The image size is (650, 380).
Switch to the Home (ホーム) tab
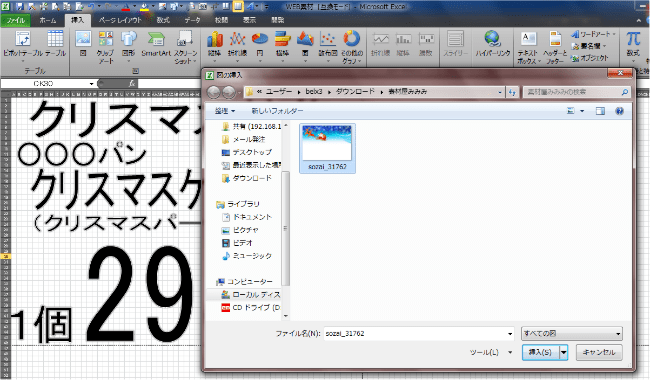48,20
